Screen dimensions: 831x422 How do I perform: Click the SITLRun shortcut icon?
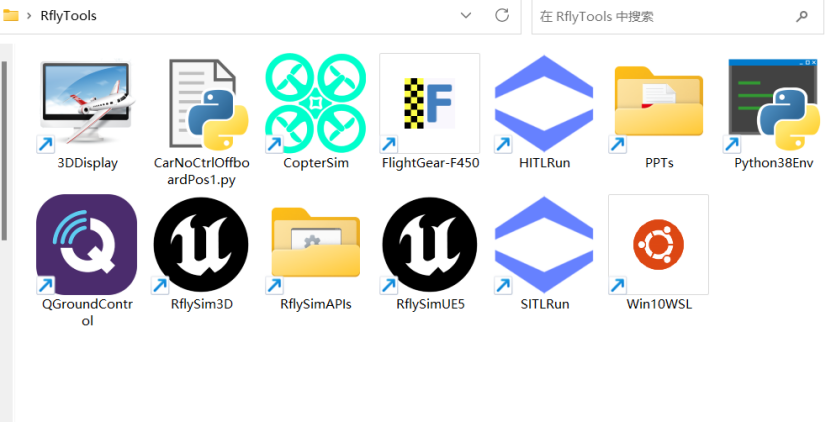544,244
